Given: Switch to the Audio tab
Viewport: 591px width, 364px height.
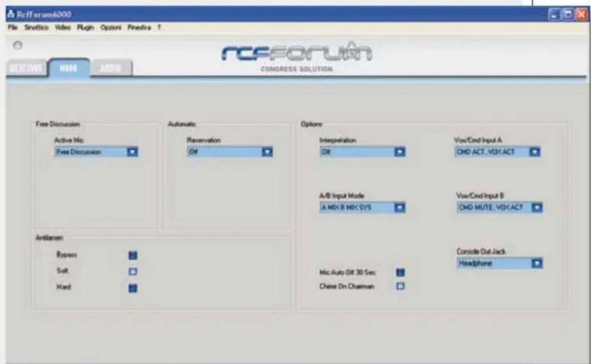Looking at the screenshot, I should point(111,68).
